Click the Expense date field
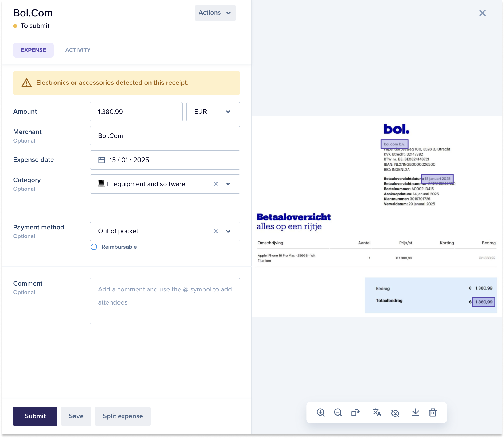 [x=165, y=160]
